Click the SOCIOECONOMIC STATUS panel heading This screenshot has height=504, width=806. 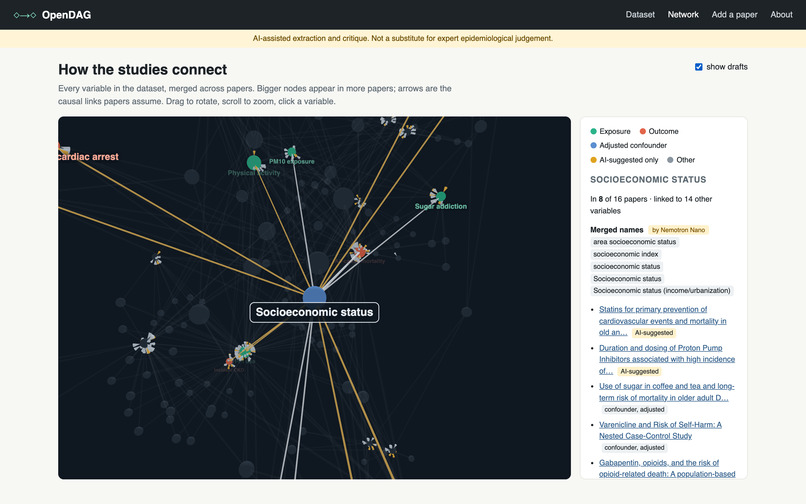click(648, 179)
